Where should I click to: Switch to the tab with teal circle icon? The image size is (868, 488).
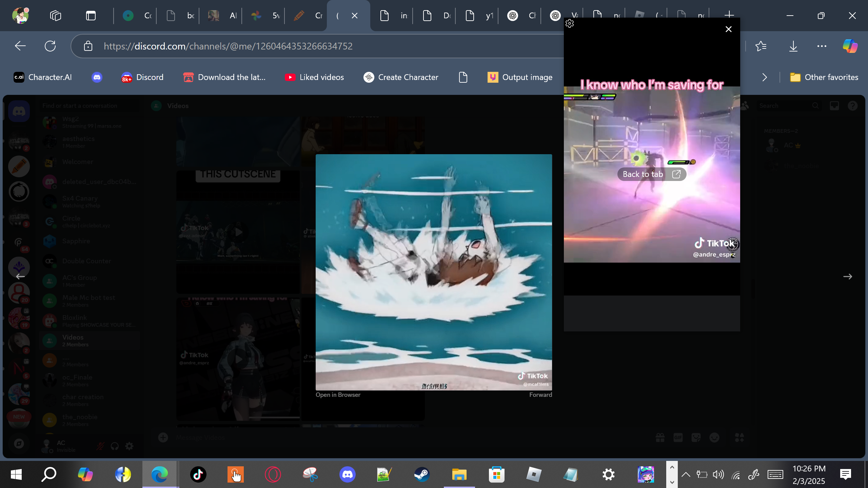136,16
